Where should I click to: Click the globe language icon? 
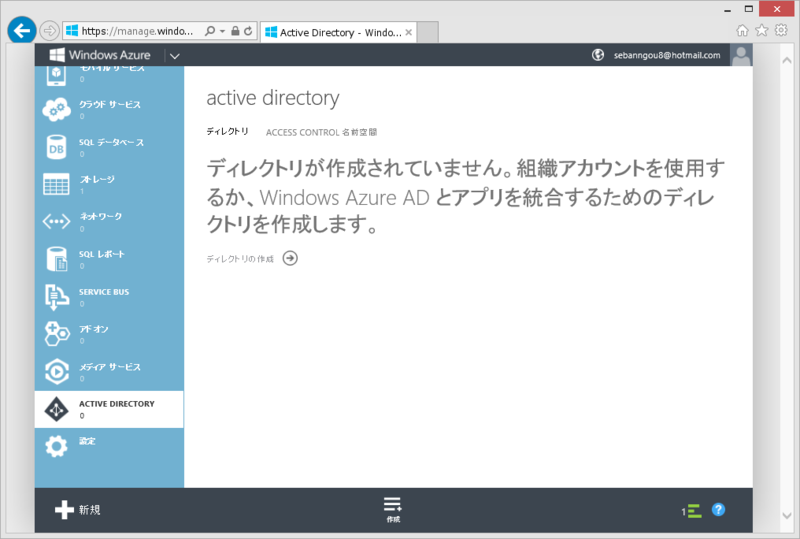(598, 55)
